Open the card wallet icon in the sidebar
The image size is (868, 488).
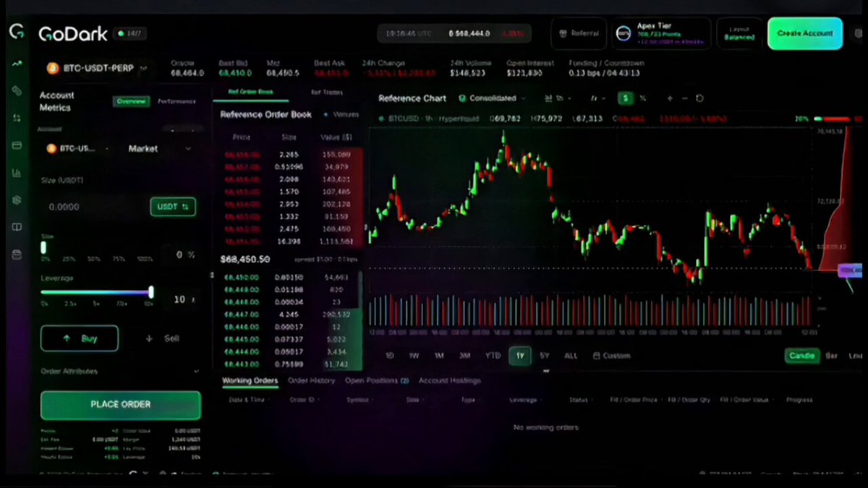point(17,145)
